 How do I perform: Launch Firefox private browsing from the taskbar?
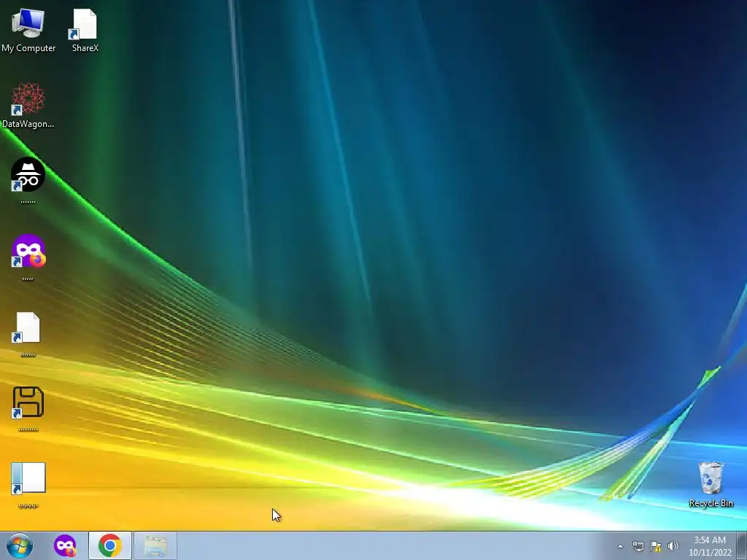pyautogui.click(x=65, y=545)
